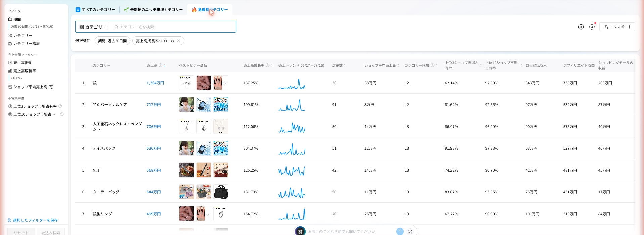Remove the 売上高成長率 filter chip

pos(178,41)
